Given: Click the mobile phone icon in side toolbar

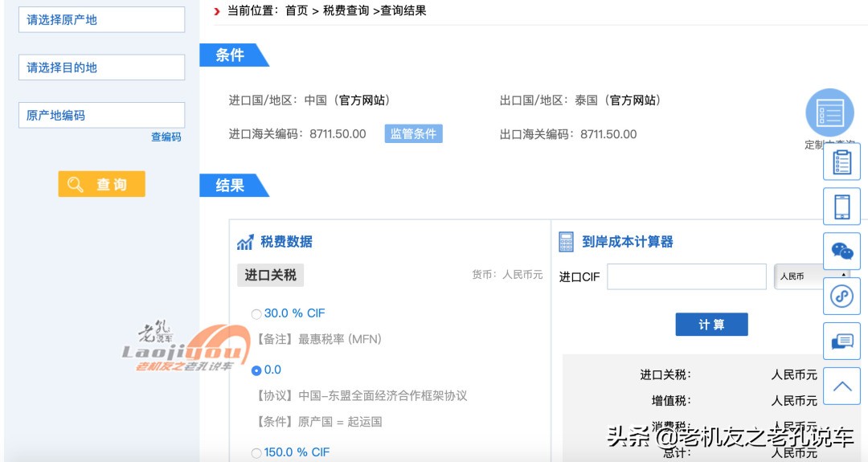Looking at the screenshot, I should pyautogui.click(x=842, y=206).
